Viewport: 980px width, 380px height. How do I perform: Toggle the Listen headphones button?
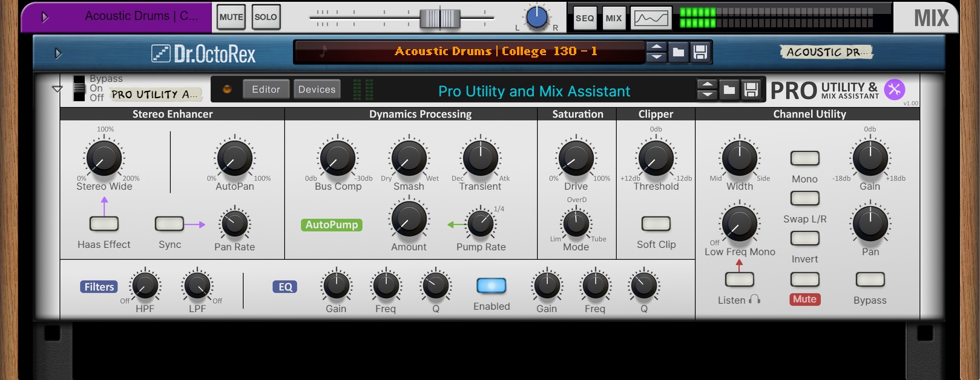(x=740, y=279)
